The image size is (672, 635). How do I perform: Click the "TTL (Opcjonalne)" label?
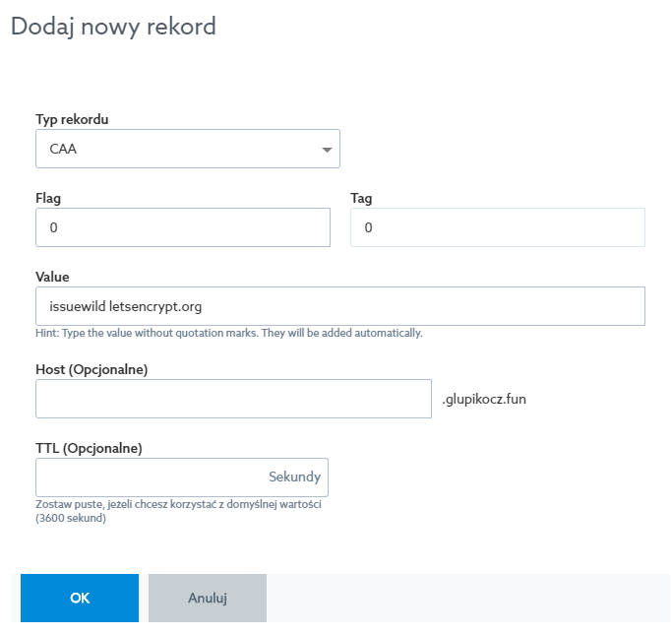click(x=89, y=448)
